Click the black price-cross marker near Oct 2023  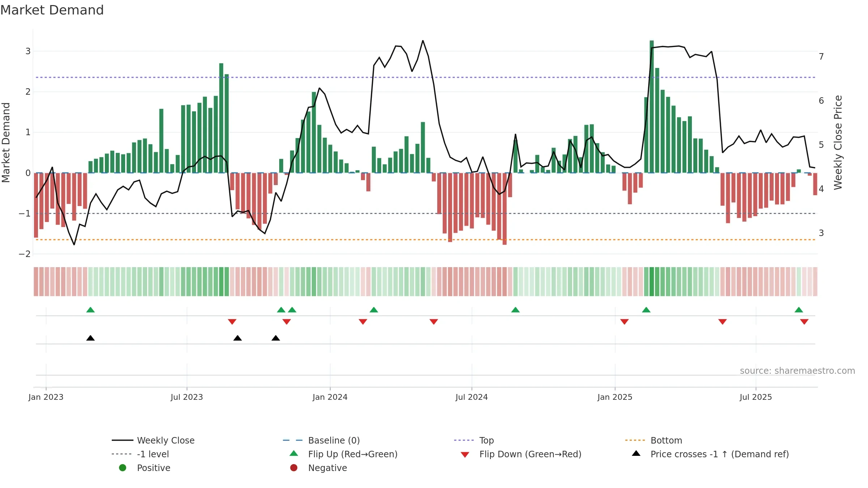click(276, 338)
